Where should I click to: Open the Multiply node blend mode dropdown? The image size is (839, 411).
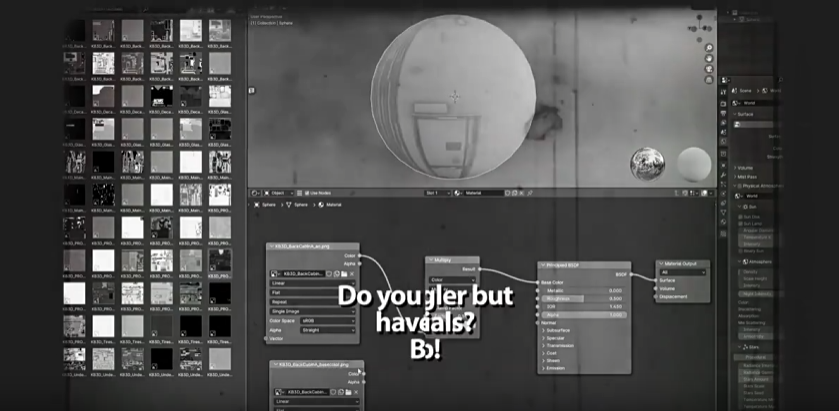pos(452,280)
